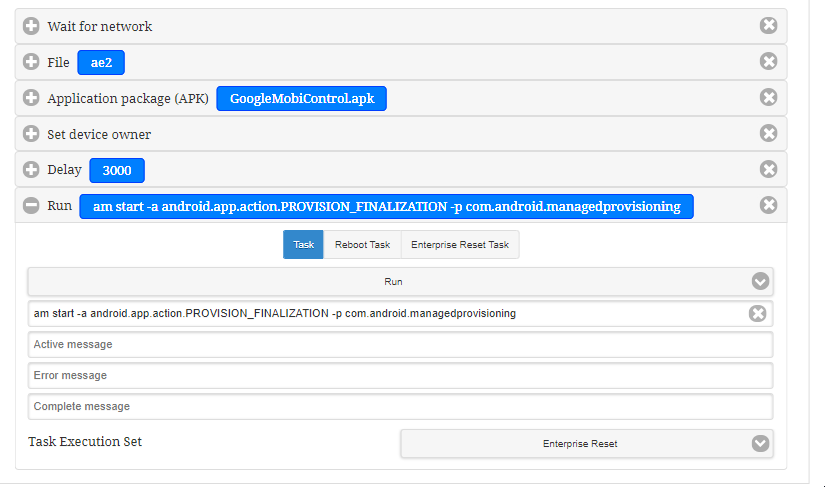
Task: Open the Run task type dropdown
Action: pyautogui.click(x=400, y=281)
